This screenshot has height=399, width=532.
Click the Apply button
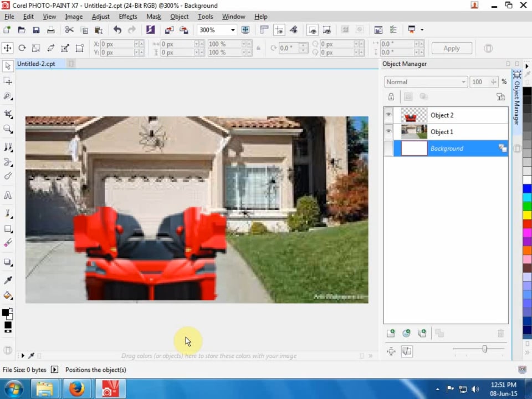click(452, 48)
